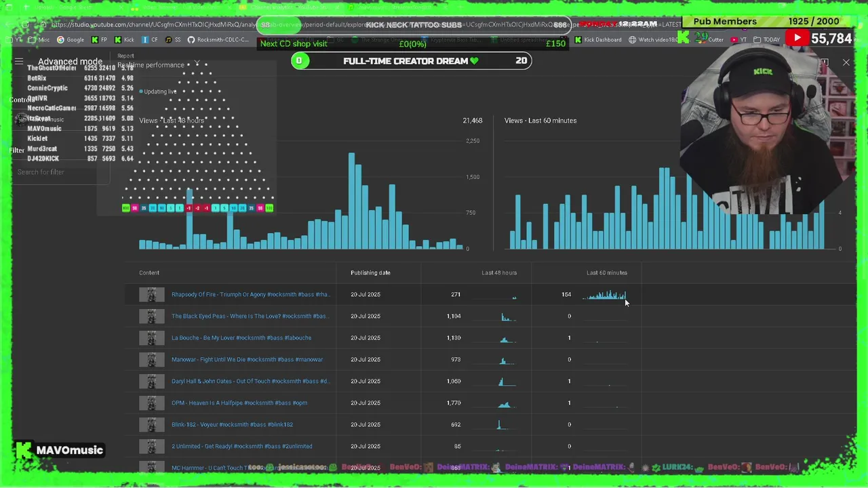Sort by the Publishing date column

tap(370, 272)
